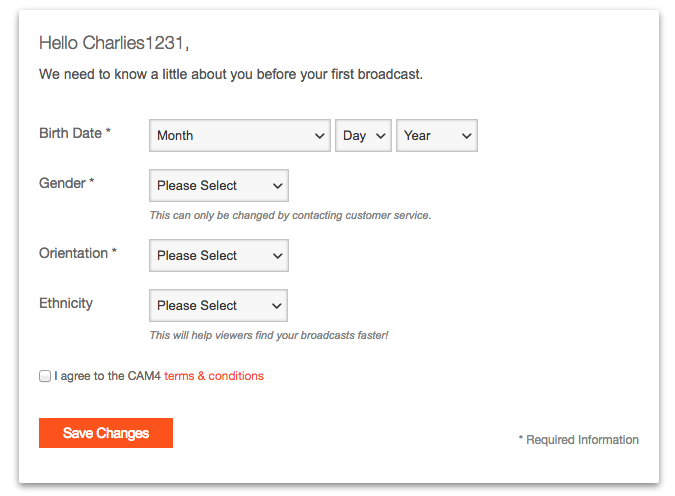Click the Gender field label
The image size is (675, 496).
[62, 183]
